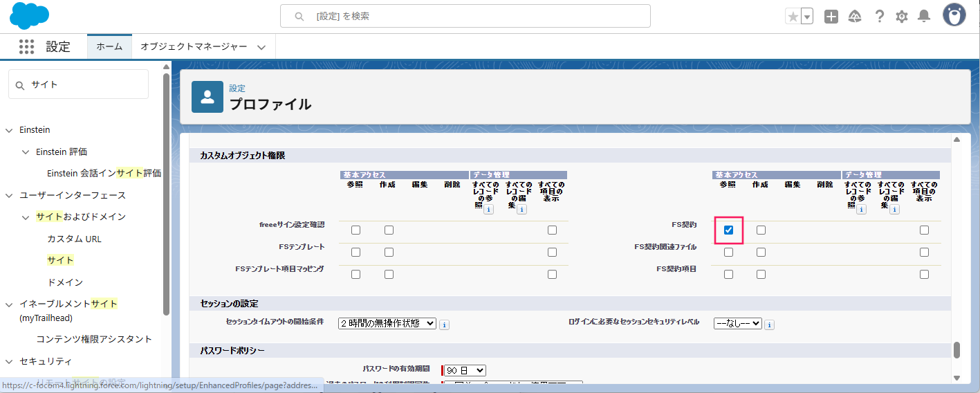
Task: Open the パスワードの有効期間 dropdown
Action: point(465,371)
